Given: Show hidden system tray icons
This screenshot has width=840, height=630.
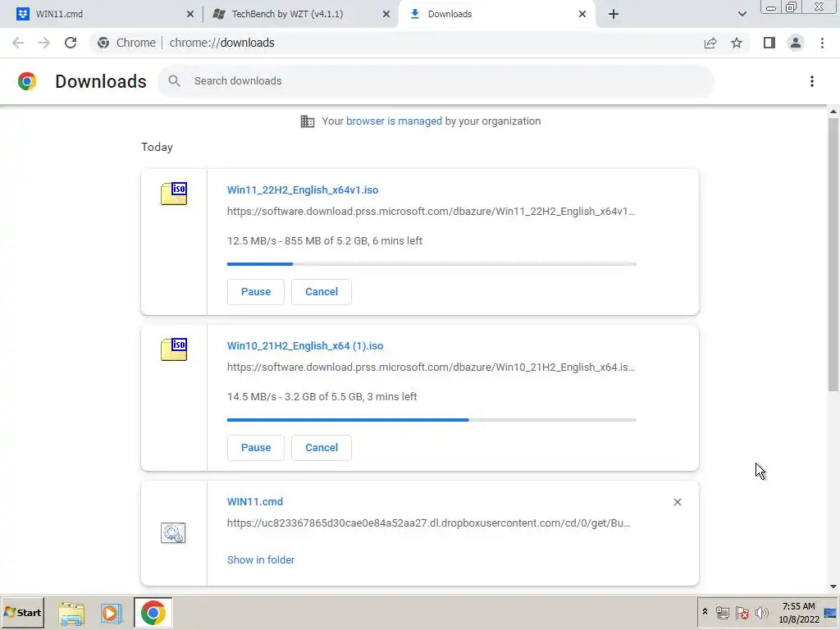Looking at the screenshot, I should coord(705,612).
